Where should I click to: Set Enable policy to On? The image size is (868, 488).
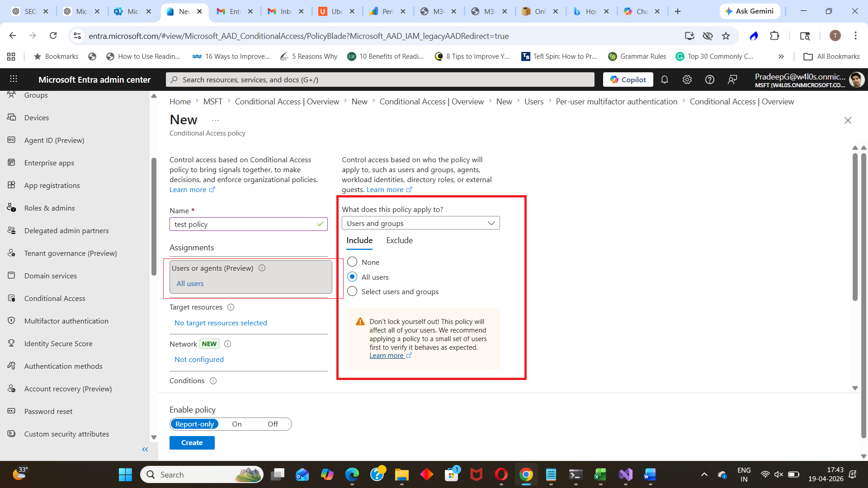click(x=236, y=424)
